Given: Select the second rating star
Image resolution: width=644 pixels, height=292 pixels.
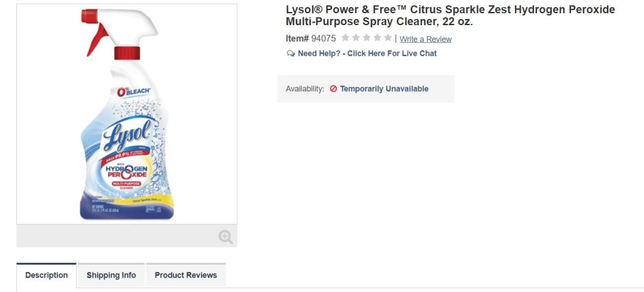Looking at the screenshot, I should point(356,38).
